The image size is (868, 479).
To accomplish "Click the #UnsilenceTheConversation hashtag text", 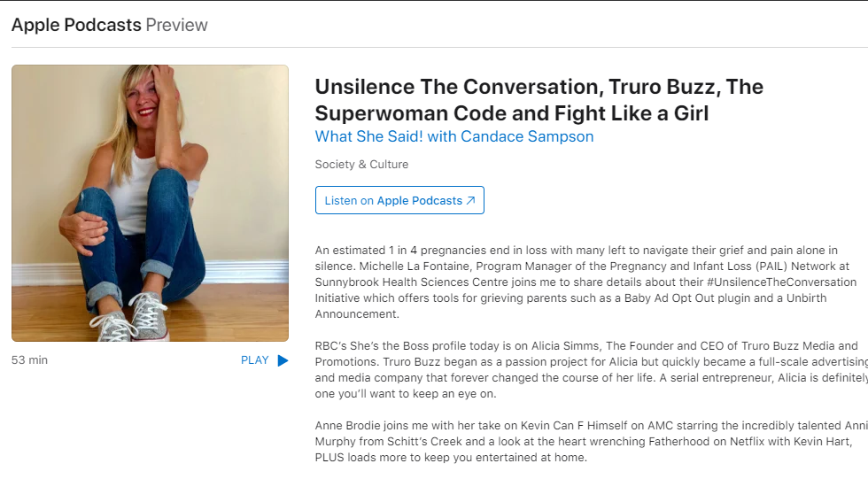I will (758, 282).
